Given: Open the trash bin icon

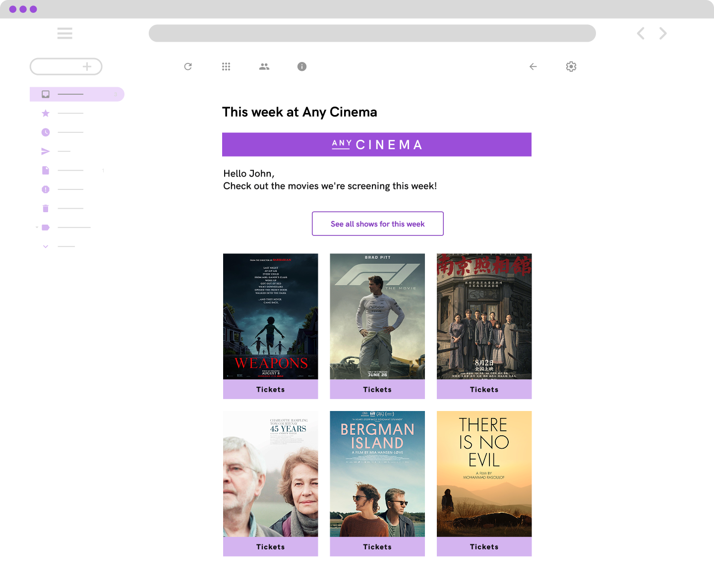Looking at the screenshot, I should (x=46, y=208).
